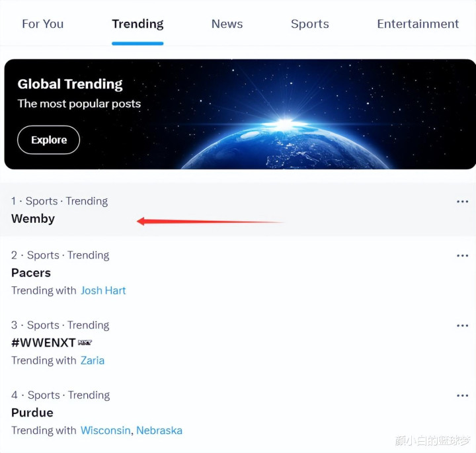Open more options for Wemby trend
The image size is (476, 453).
(462, 202)
